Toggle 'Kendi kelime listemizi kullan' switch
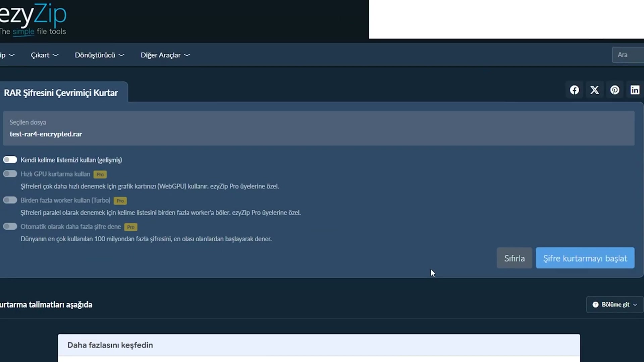Viewport: 644px width, 362px height. click(x=10, y=160)
